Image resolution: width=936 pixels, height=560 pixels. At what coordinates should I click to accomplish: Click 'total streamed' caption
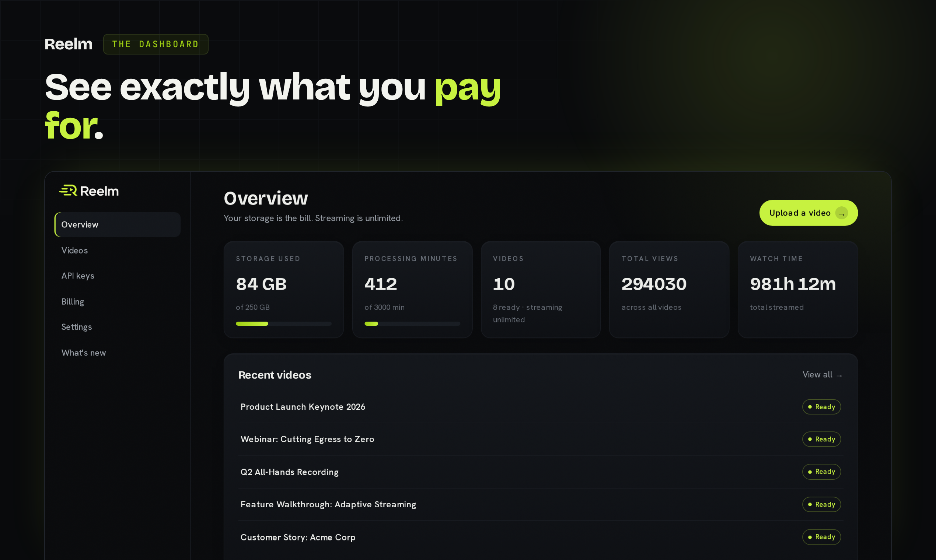click(x=776, y=308)
